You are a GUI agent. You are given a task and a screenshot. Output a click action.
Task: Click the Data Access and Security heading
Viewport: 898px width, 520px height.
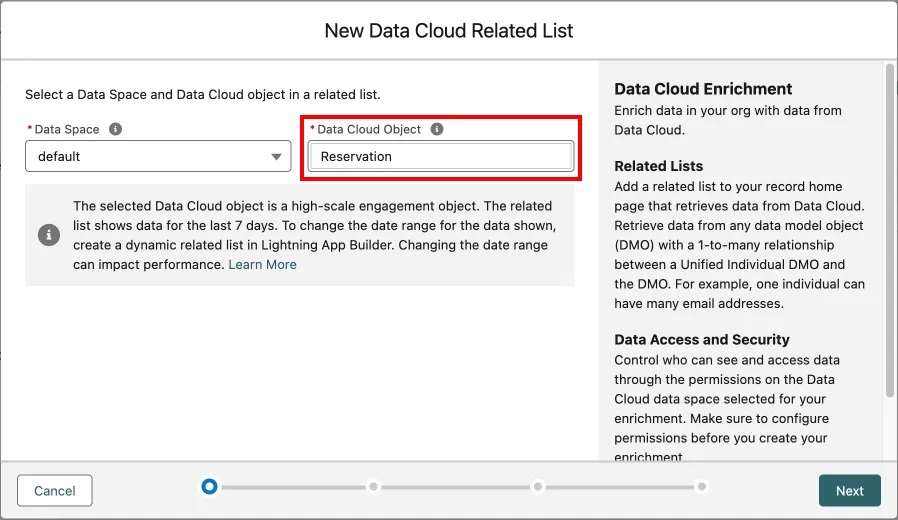click(701, 339)
